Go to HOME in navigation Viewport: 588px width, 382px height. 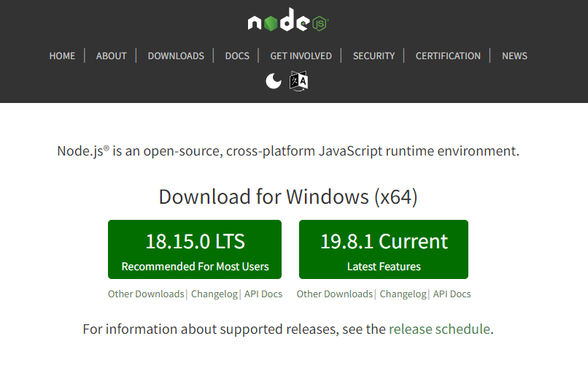pos(62,56)
